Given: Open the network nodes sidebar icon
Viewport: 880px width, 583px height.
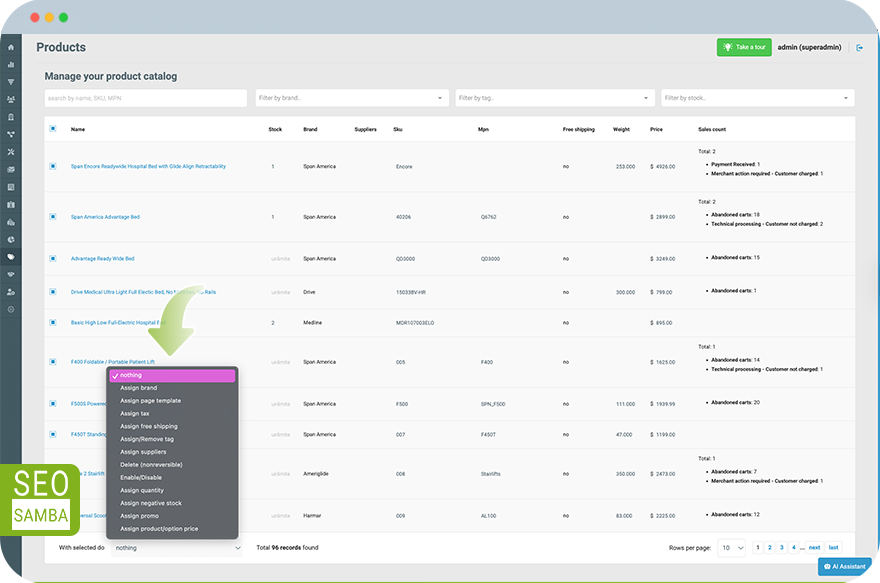Looking at the screenshot, I should pos(11,134).
